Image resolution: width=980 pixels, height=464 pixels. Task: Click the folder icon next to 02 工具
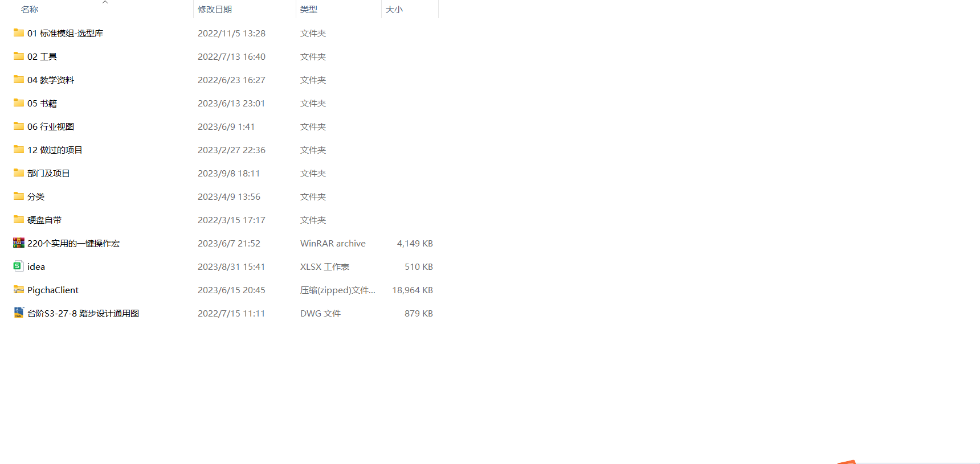19,56
